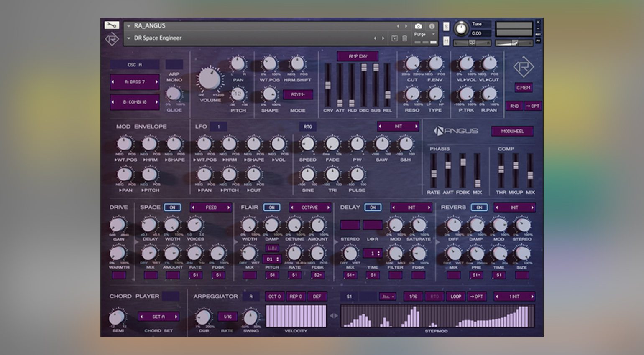Click right arrow on A:BASS 7 selector
The image size is (644, 355).
click(x=156, y=82)
